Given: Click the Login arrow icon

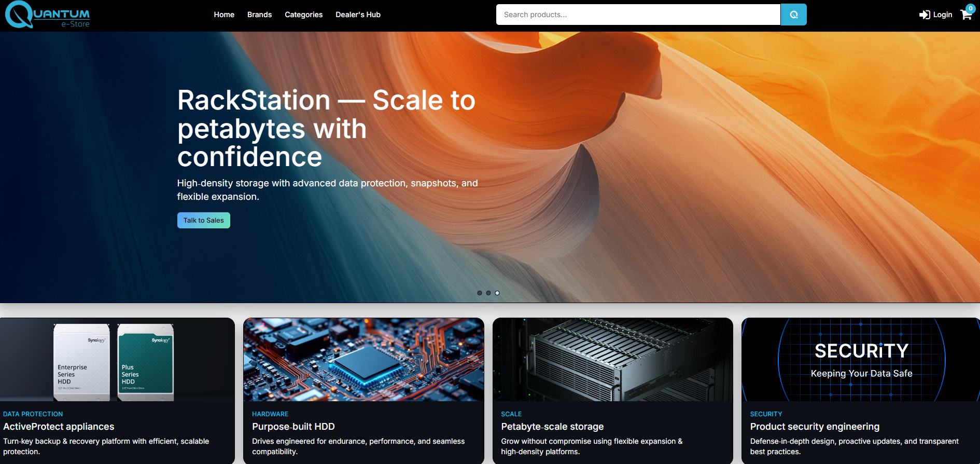Looking at the screenshot, I should [924, 15].
